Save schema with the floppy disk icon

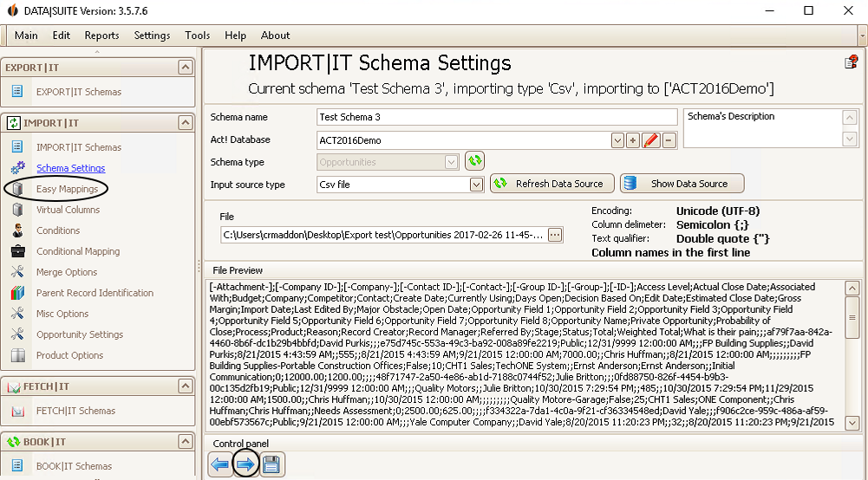(271, 464)
